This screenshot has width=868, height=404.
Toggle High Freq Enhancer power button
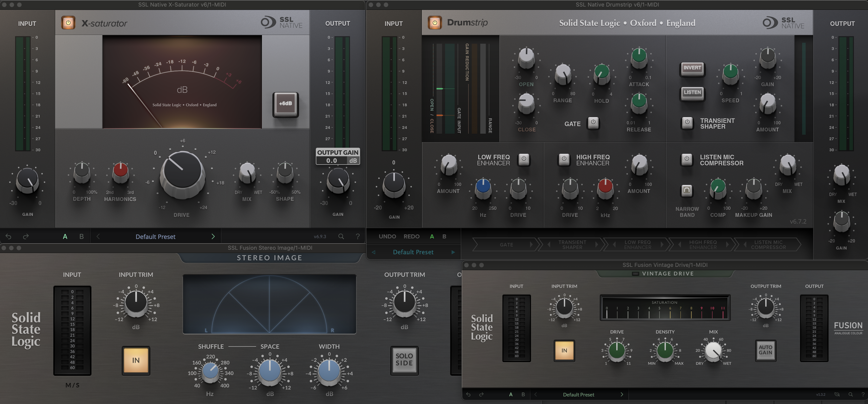564,159
